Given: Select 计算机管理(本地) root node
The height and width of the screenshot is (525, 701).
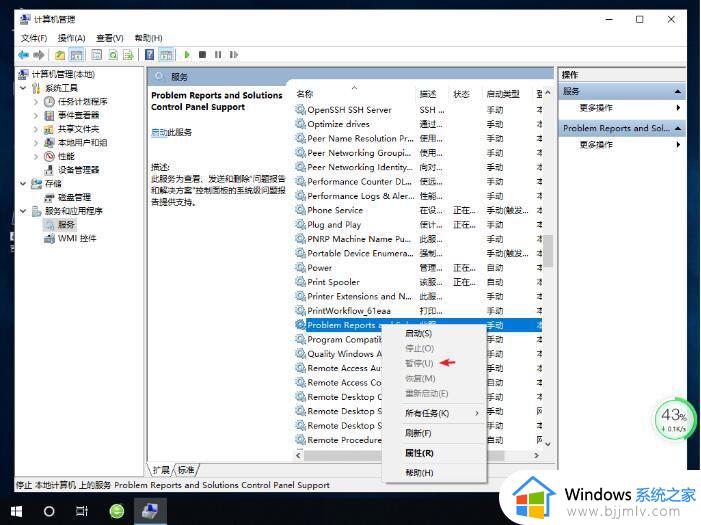Looking at the screenshot, I should pos(63,74).
